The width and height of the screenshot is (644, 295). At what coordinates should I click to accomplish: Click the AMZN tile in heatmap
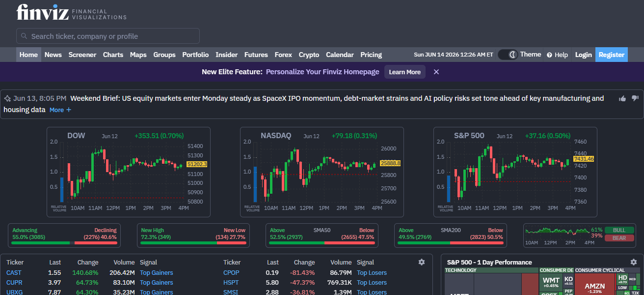[595, 285]
